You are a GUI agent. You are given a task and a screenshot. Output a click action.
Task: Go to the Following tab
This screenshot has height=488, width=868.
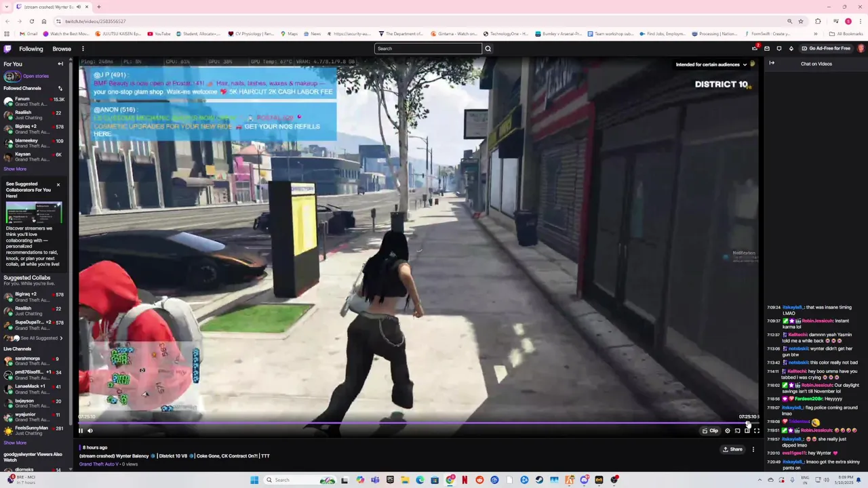(31, 49)
